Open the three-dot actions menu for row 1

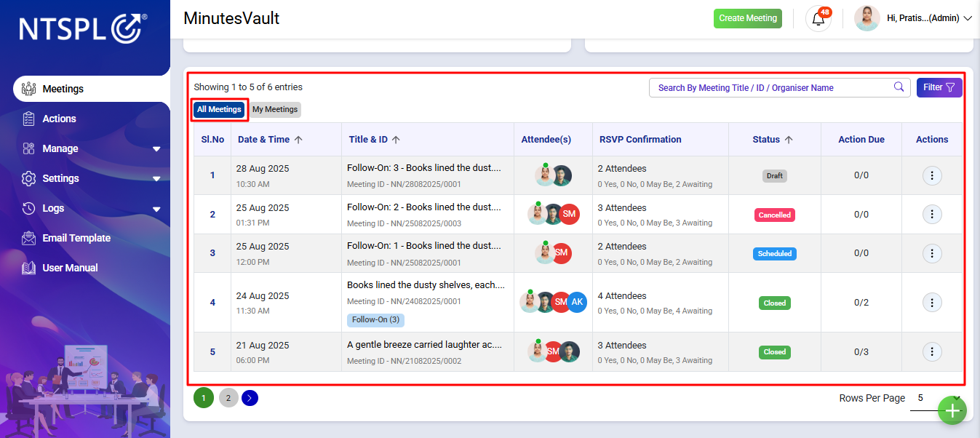[932, 175]
